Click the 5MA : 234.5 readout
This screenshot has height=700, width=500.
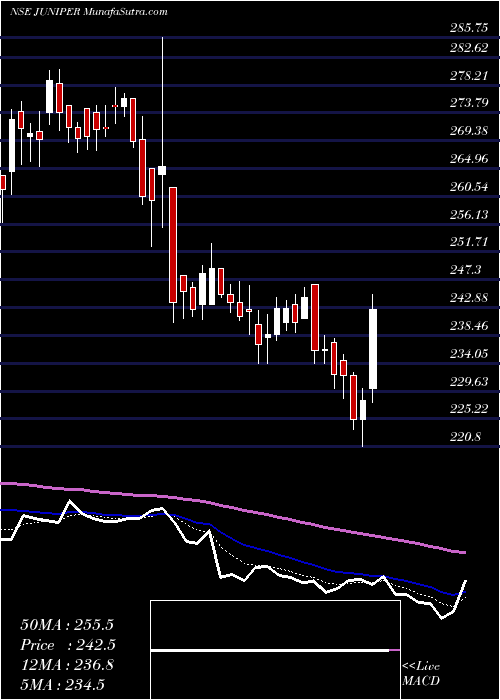tap(62, 685)
